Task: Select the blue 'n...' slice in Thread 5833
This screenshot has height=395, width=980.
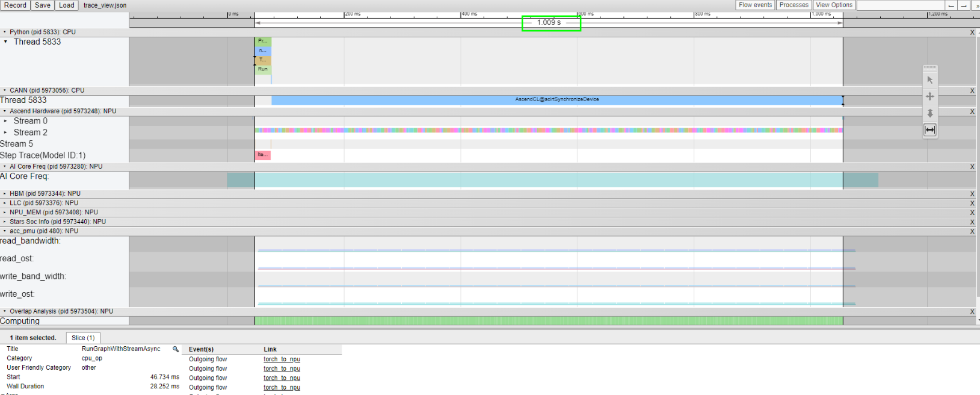Action: tap(263, 51)
